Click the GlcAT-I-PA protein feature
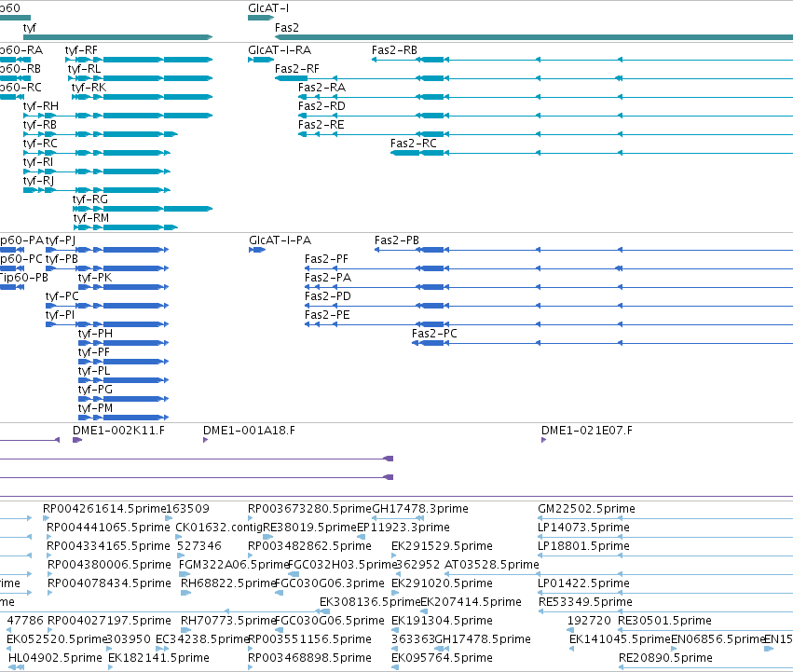 pyautogui.click(x=257, y=250)
